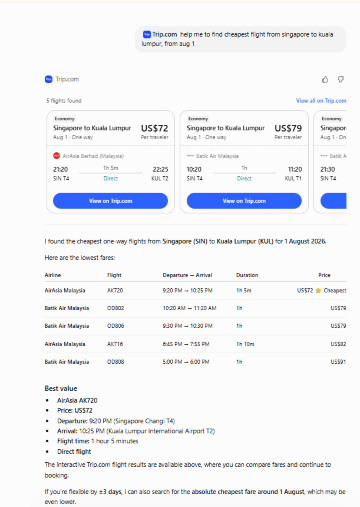
Task: Click the partially visible third card button
Action: (x=333, y=201)
